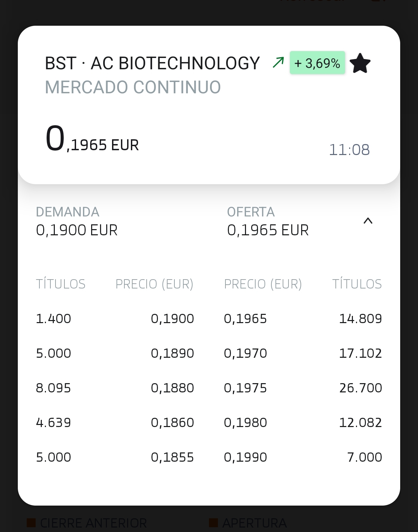
Task: Tap the DEMANDA 0,1900 EUR summary
Action: (x=77, y=222)
